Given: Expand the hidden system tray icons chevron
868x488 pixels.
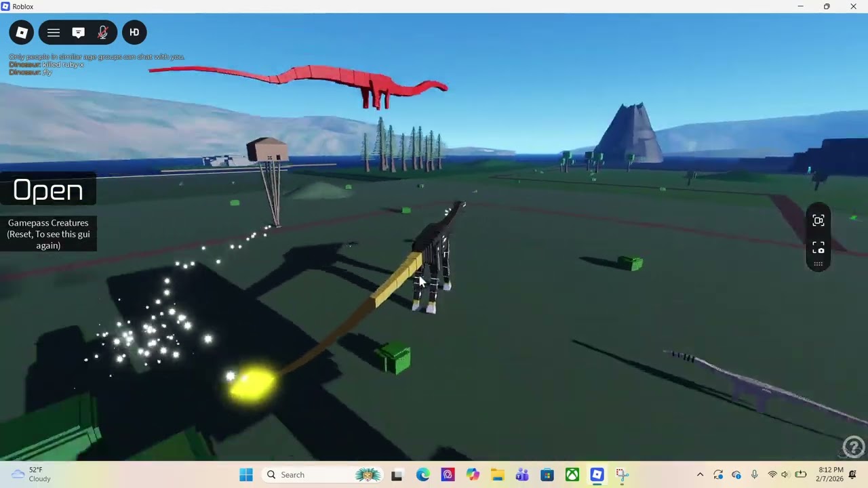Looking at the screenshot, I should click(700, 475).
